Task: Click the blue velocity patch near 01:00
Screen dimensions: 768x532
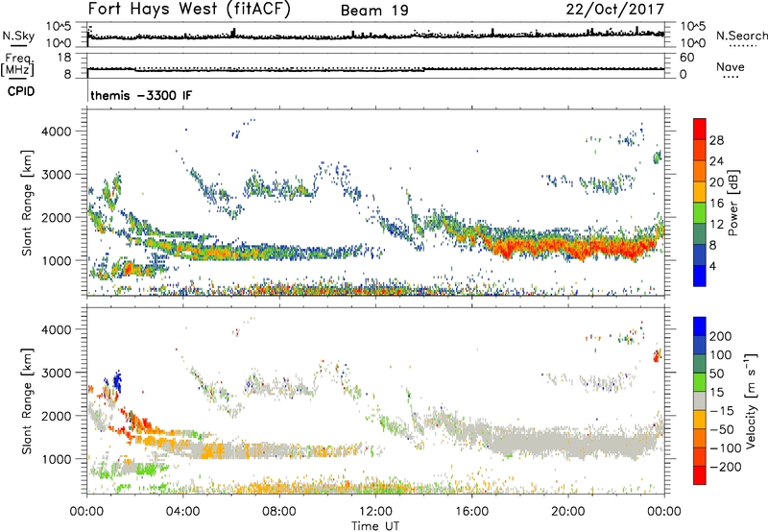Action: [x=116, y=381]
